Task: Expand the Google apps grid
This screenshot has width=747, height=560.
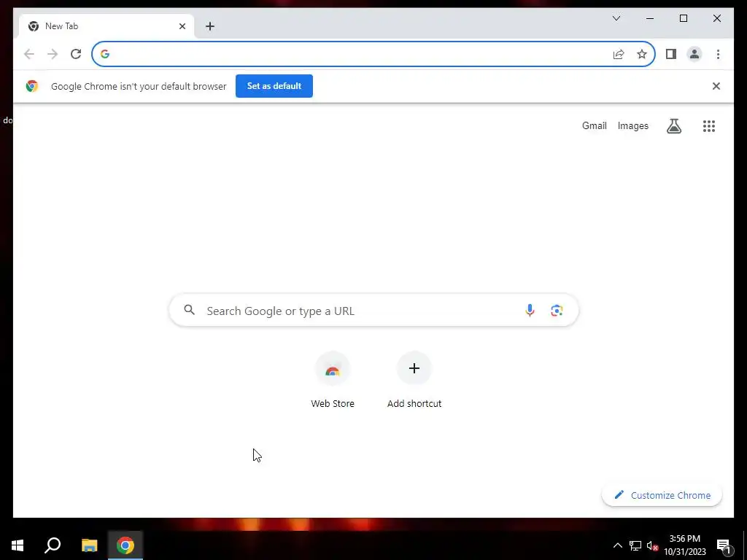Action: [709, 125]
